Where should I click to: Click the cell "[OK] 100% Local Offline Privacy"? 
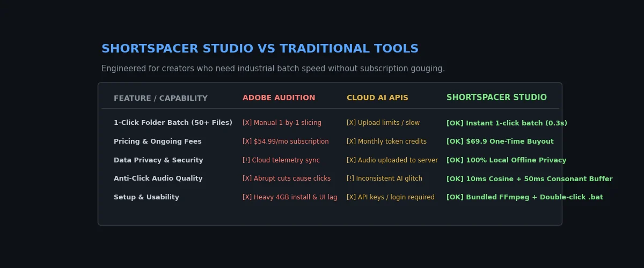(x=506, y=160)
